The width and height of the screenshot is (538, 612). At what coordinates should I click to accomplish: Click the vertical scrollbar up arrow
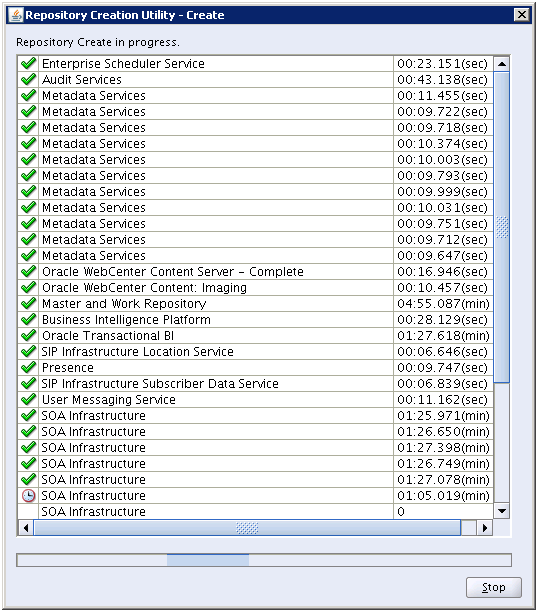pos(502,64)
